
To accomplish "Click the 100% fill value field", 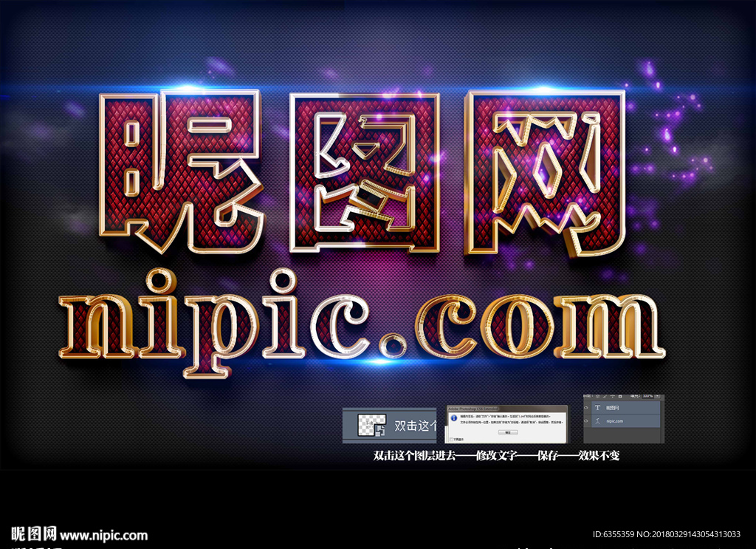I will [x=647, y=396].
